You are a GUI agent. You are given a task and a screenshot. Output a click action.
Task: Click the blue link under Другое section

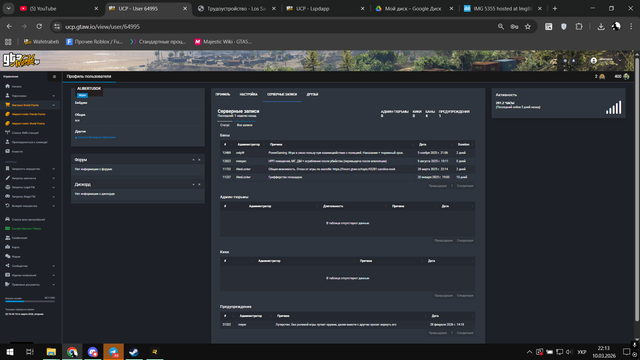coord(96,137)
